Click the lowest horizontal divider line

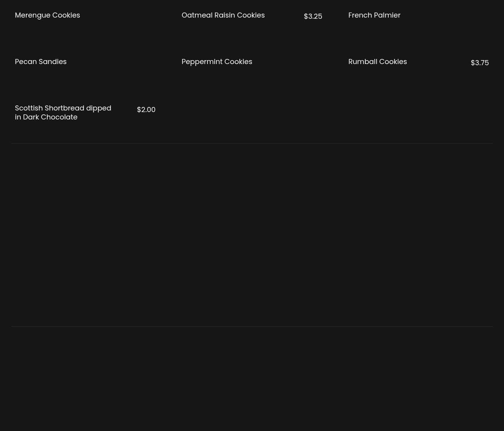252,326
